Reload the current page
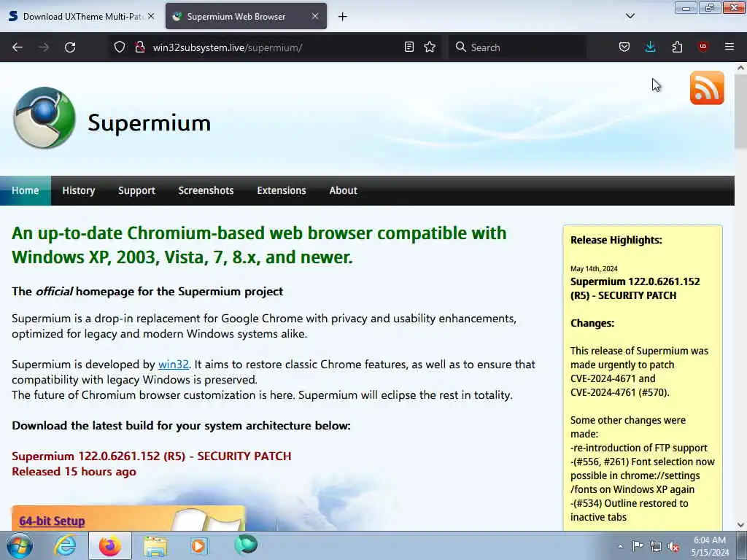Viewport: 747px width, 560px height. tap(70, 47)
